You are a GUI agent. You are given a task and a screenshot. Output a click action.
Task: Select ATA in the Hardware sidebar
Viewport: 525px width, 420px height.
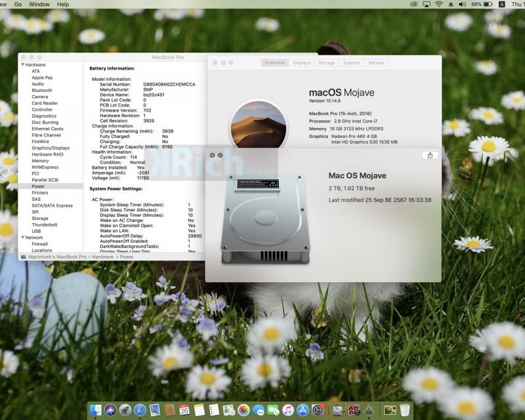point(36,71)
